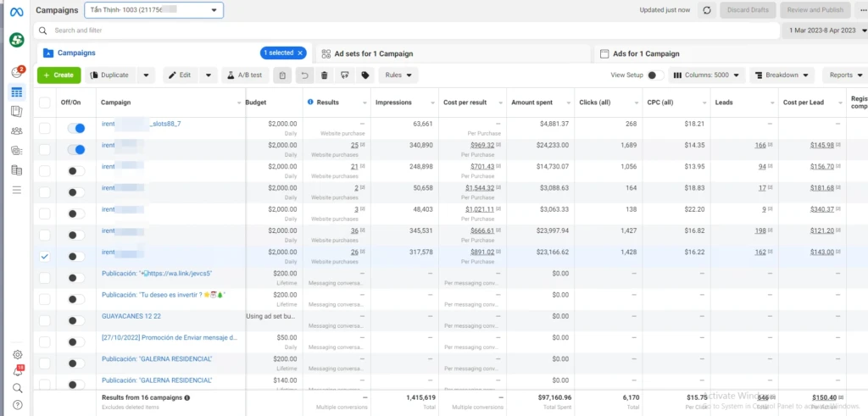Viewport: 868px width, 416px height.
Task: Open the Impressions column header menu arrow
Action: [x=432, y=103]
